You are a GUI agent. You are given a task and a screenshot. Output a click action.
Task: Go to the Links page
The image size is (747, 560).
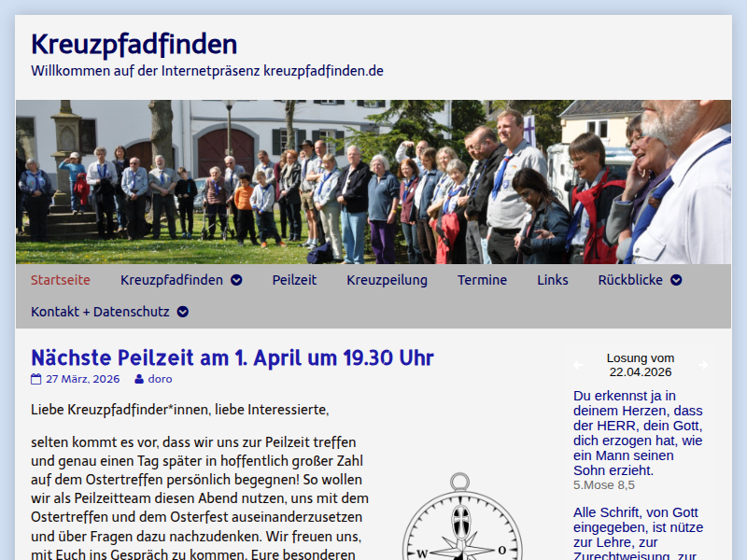coord(552,280)
